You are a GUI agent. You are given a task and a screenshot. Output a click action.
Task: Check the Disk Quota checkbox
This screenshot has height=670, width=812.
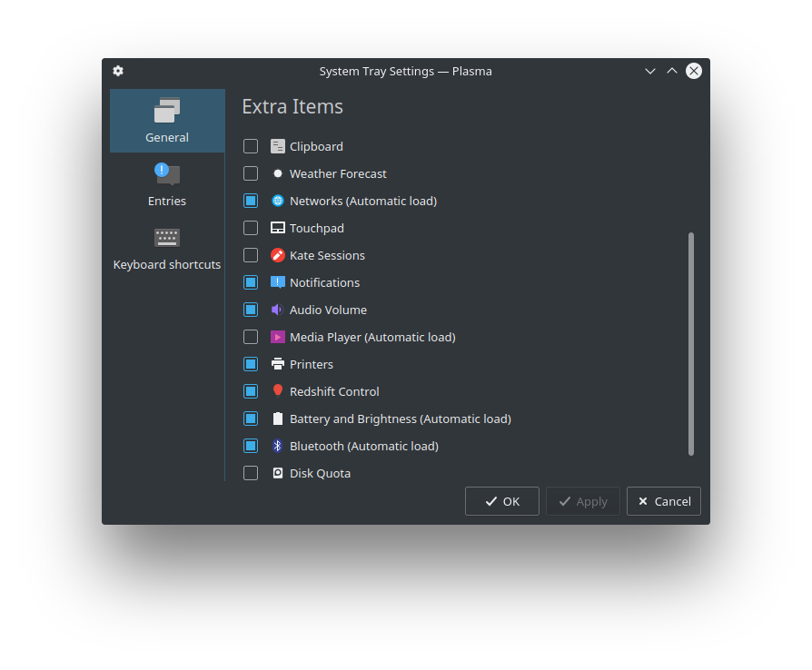tap(251, 473)
